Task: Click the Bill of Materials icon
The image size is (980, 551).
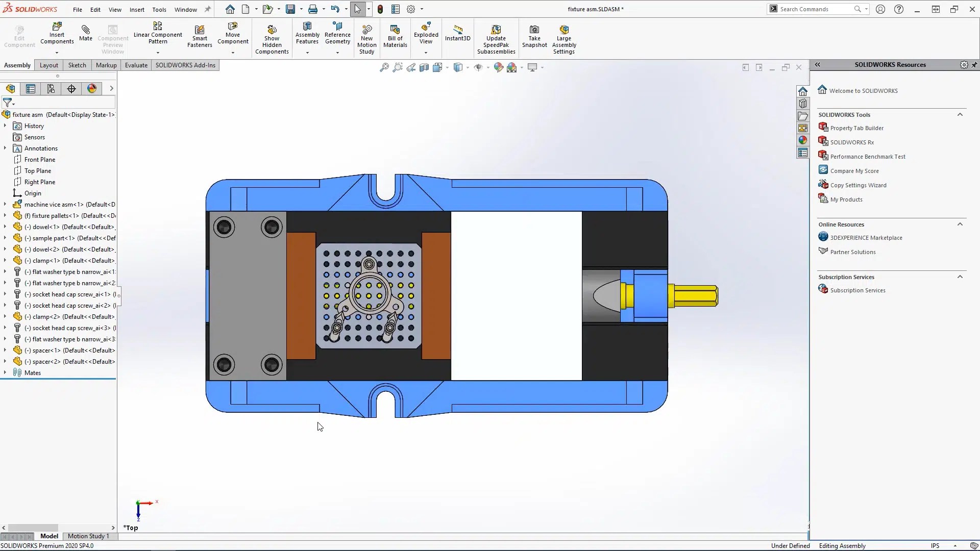Action: (395, 30)
